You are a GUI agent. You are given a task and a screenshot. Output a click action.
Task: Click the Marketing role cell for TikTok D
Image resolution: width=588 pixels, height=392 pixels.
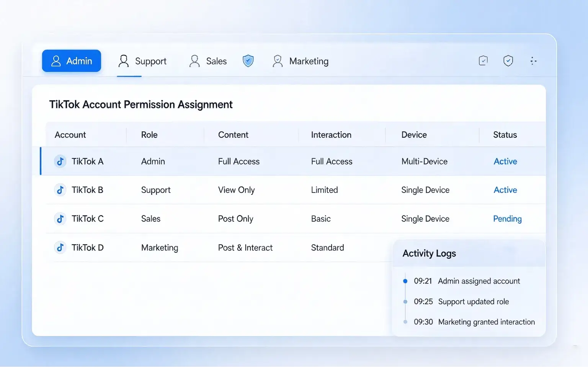pos(160,248)
